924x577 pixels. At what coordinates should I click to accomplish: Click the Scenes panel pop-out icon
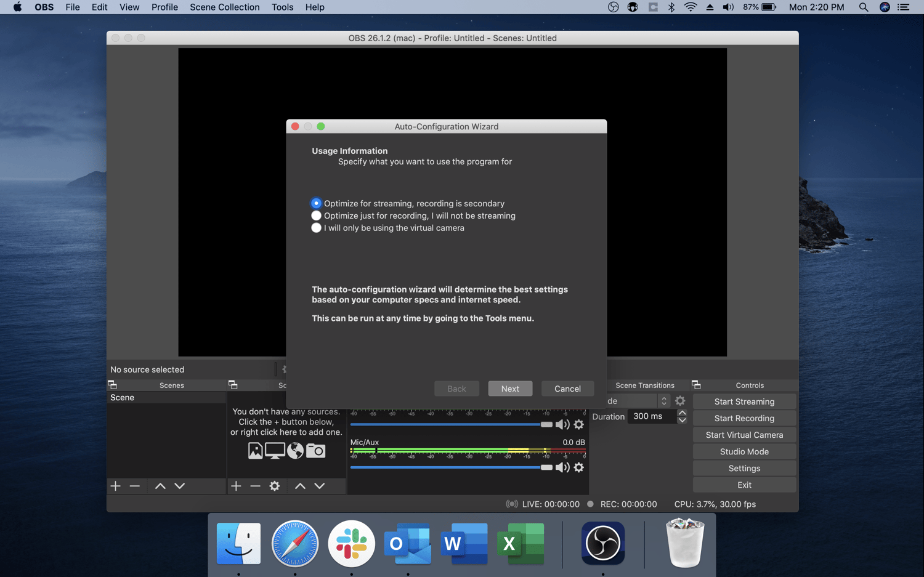click(x=112, y=384)
